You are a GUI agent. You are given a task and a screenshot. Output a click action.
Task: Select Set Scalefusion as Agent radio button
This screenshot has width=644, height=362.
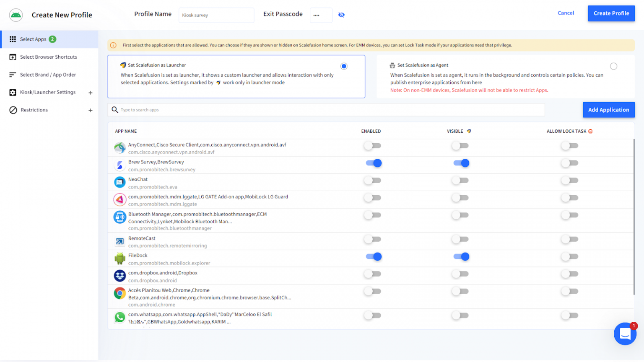coord(613,66)
